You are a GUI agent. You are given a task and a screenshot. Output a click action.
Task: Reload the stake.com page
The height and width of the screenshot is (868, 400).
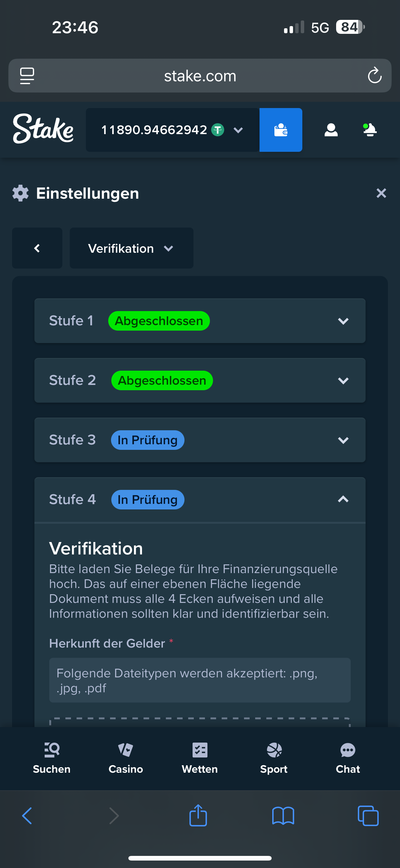click(x=374, y=75)
